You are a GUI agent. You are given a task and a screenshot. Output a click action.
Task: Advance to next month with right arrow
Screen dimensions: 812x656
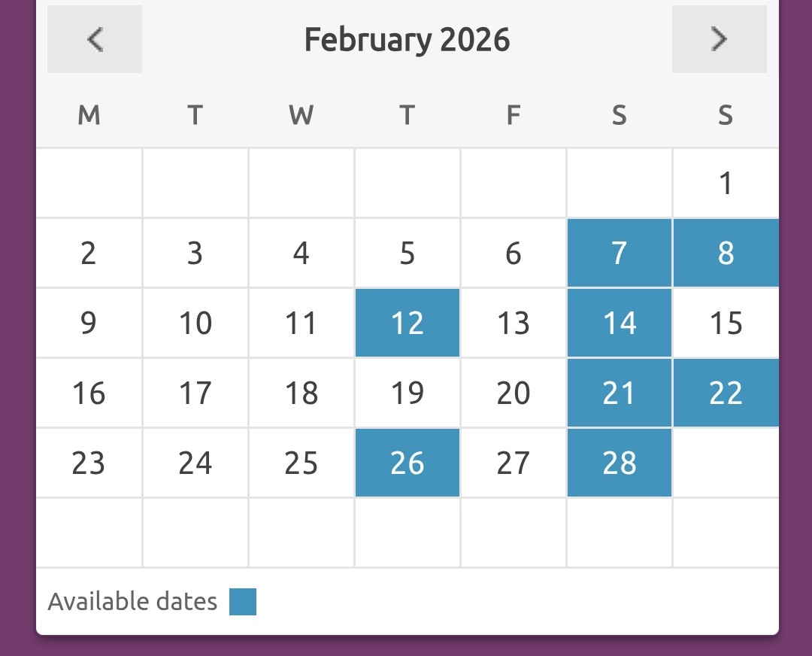coord(719,39)
